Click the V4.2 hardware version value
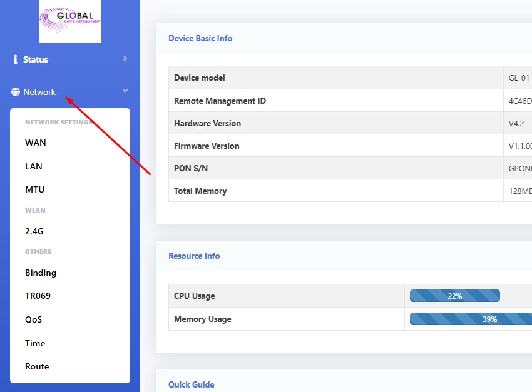532x392 pixels. (516, 123)
